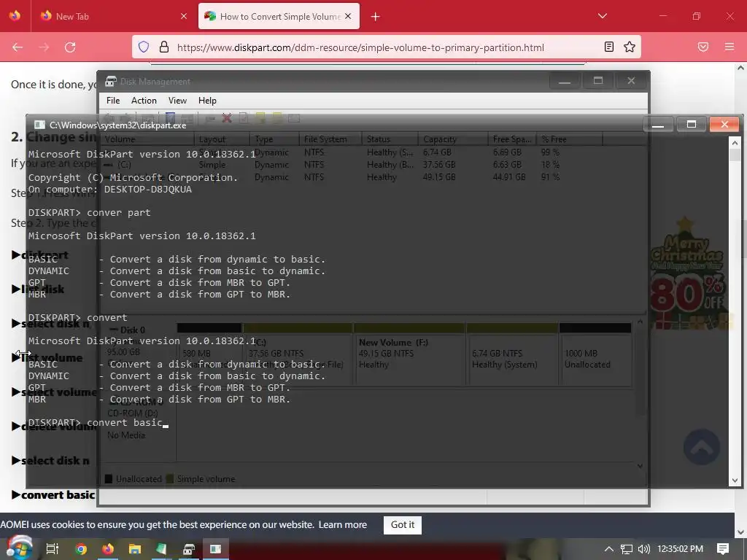
Task: Open a new tab with plus button
Action: pyautogui.click(x=376, y=17)
